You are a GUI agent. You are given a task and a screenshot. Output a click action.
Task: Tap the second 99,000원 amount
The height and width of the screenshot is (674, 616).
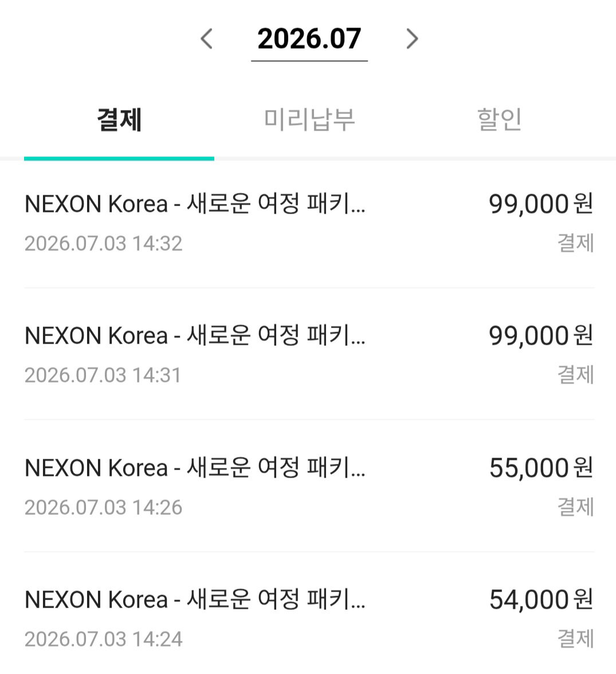click(541, 335)
